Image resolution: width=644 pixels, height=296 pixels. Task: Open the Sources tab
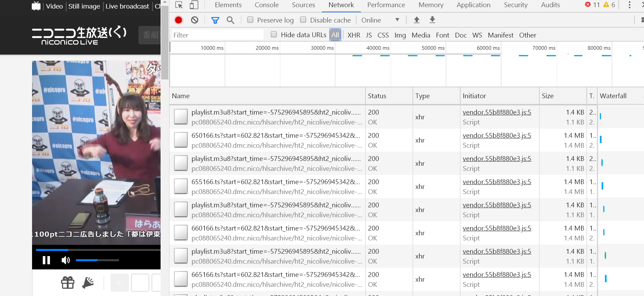click(303, 5)
